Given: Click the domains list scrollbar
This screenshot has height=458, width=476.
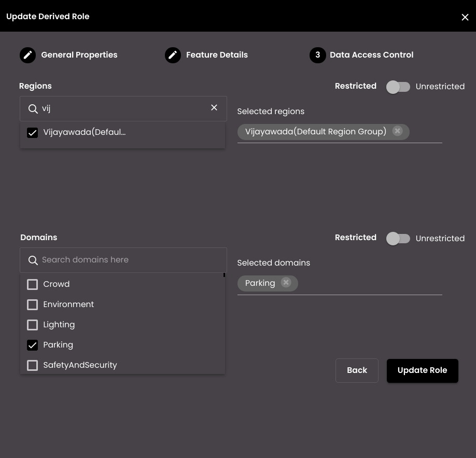Looking at the screenshot, I should [224, 275].
